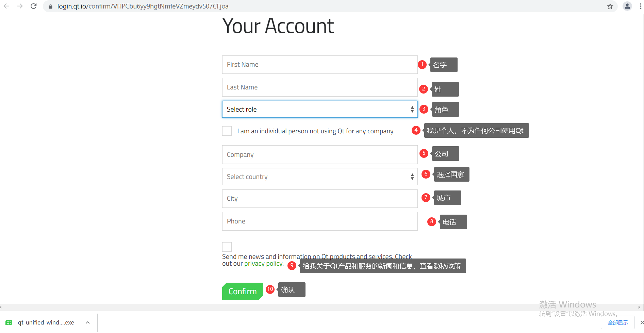The width and height of the screenshot is (644, 333).
Task: Focus the First Name field
Action: (x=320, y=65)
